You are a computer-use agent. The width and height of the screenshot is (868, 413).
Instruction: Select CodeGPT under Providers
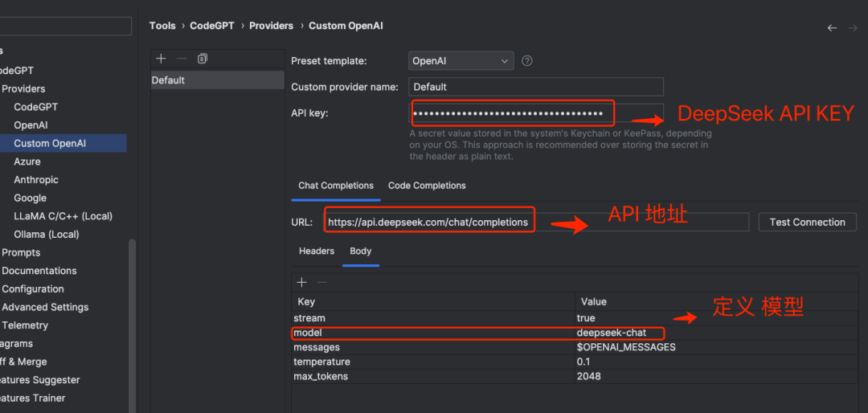(36, 108)
